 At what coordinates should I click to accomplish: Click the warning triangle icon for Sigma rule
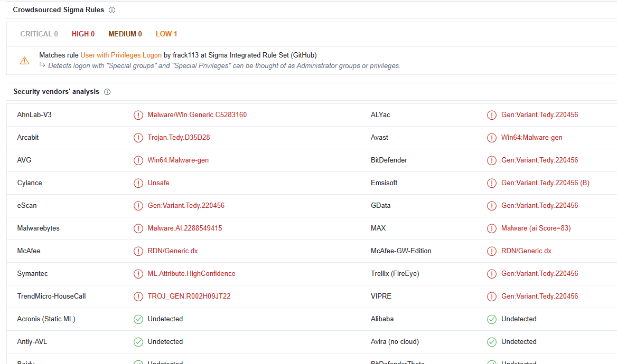(24, 61)
